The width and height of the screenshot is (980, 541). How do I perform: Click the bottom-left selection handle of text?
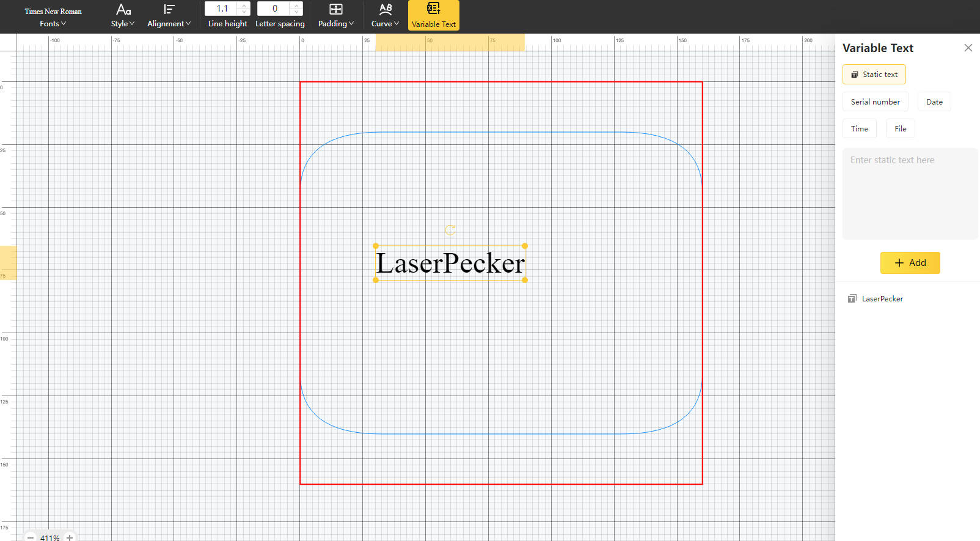click(x=376, y=280)
